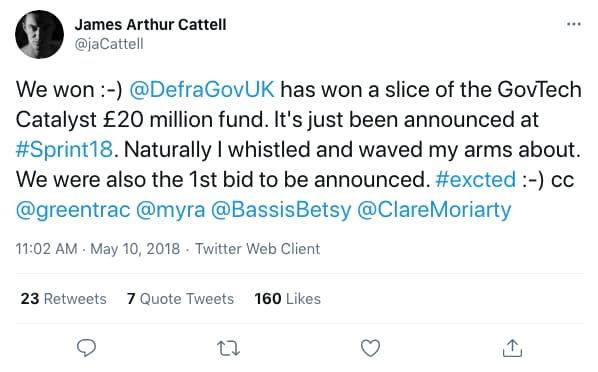
Task: Show the 160 Likes list
Action: point(288,298)
